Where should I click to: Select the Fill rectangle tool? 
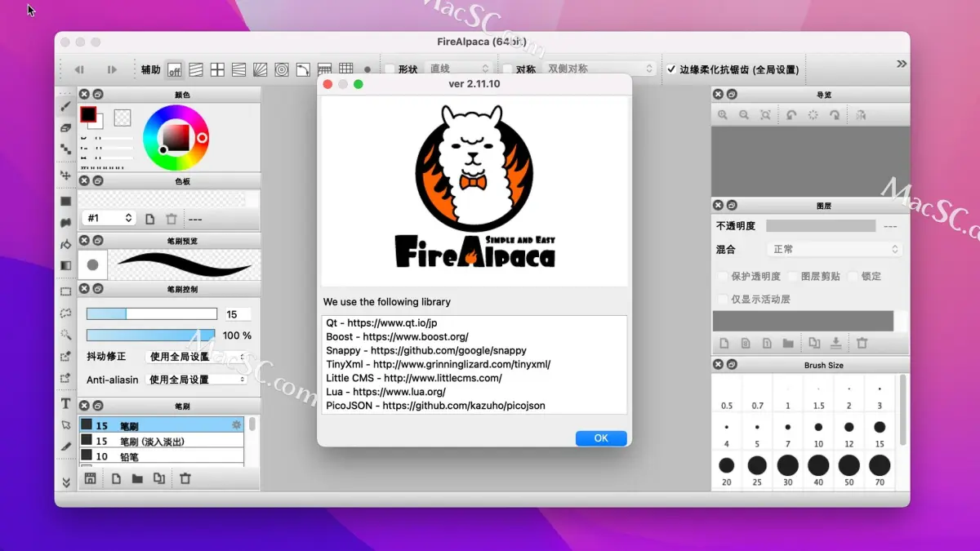point(66,201)
